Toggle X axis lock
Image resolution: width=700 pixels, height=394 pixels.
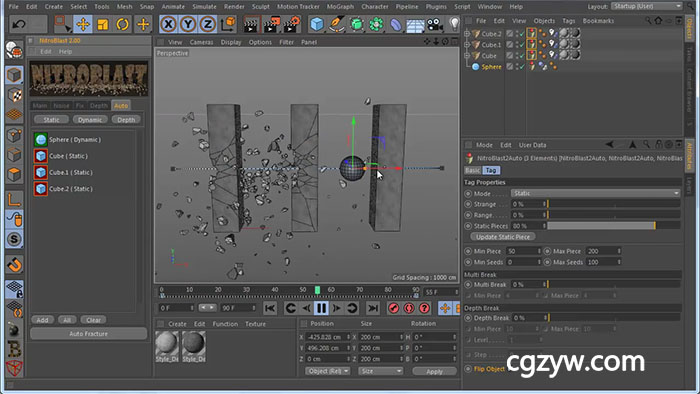pyautogui.click(x=168, y=24)
